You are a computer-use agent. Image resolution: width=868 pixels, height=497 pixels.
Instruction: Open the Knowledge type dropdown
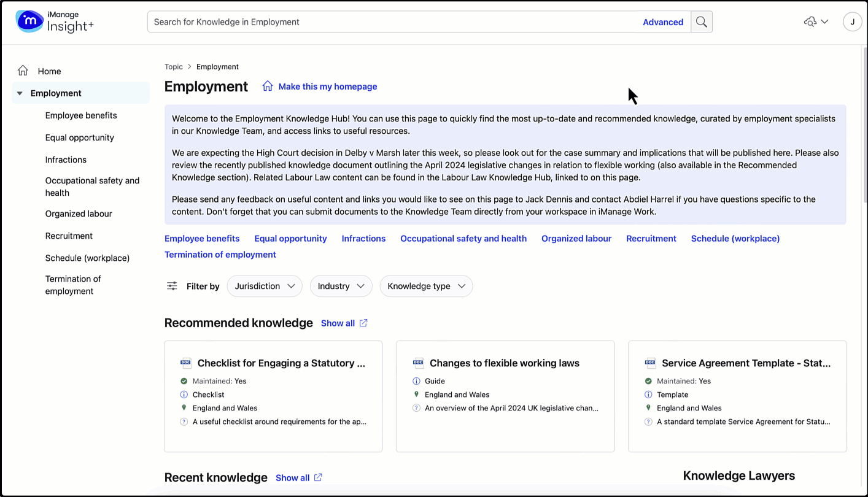click(x=426, y=285)
